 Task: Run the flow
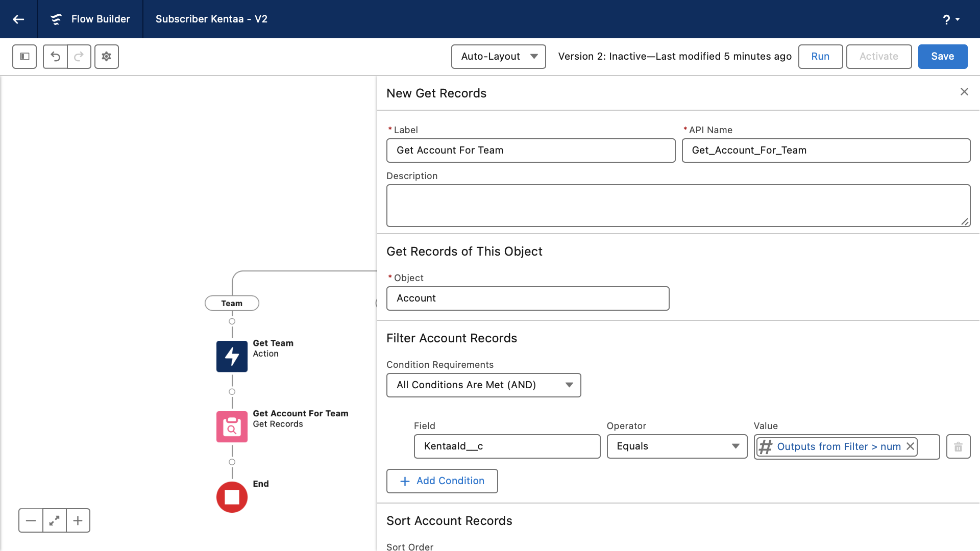tap(820, 57)
